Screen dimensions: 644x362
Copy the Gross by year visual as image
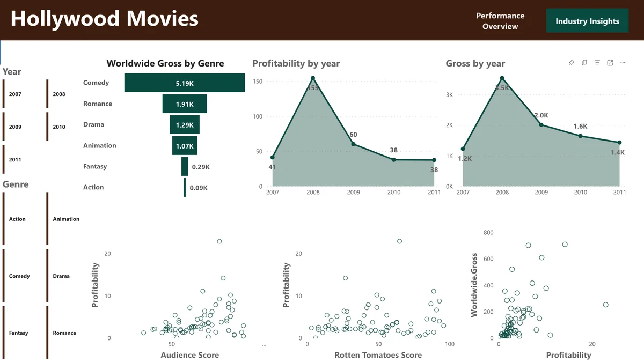[584, 62]
